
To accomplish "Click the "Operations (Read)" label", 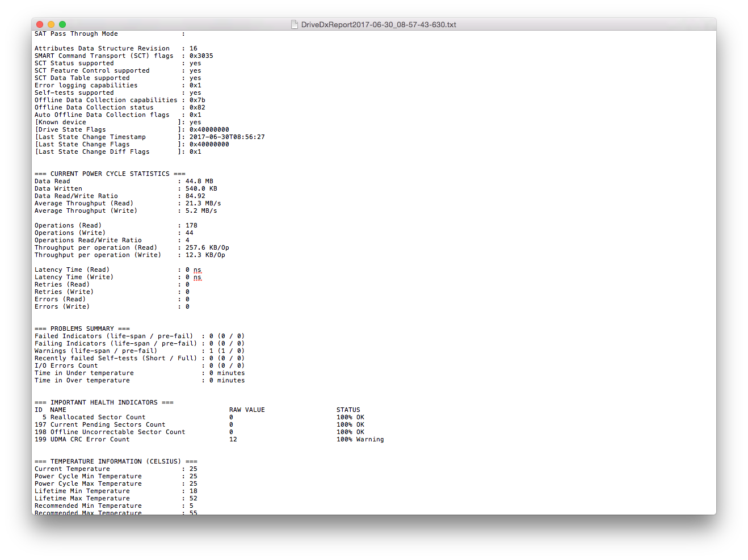I will [x=68, y=226].
